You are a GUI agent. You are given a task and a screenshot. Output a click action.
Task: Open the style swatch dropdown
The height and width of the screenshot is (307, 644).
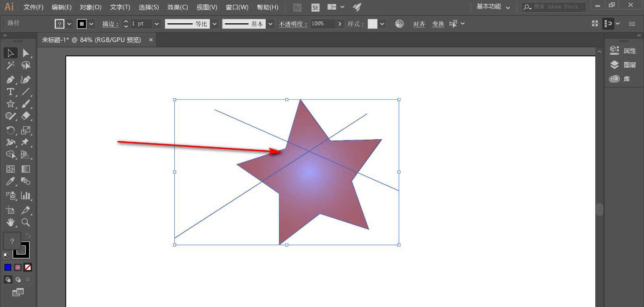pos(382,24)
